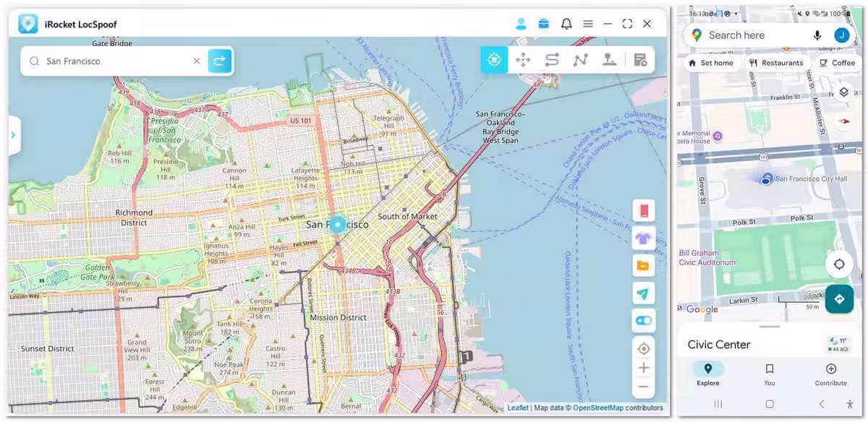Open the Leaflet attribution link
The height and width of the screenshot is (422, 868).
(x=517, y=408)
